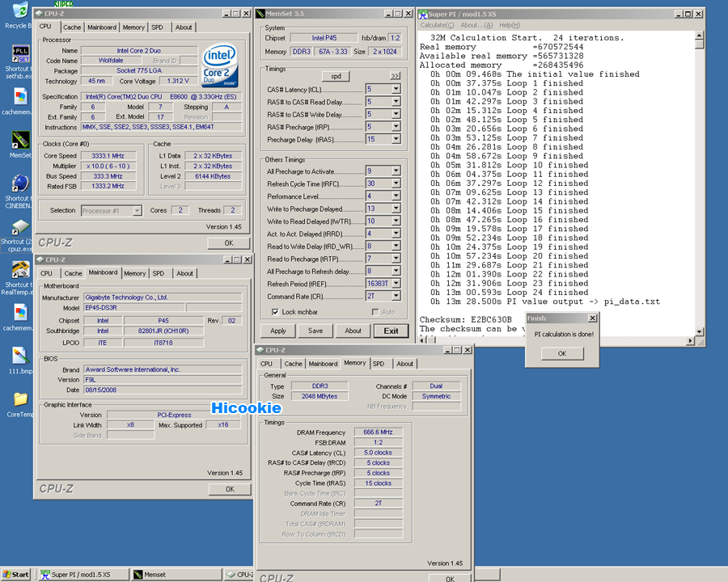Click Save in the MemSet window

pyautogui.click(x=315, y=331)
